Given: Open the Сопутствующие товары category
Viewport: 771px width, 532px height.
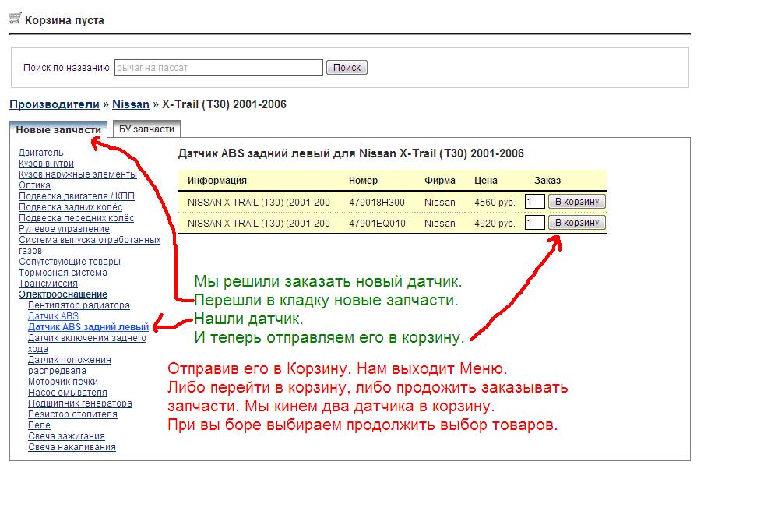Looking at the screenshot, I should point(69,262).
